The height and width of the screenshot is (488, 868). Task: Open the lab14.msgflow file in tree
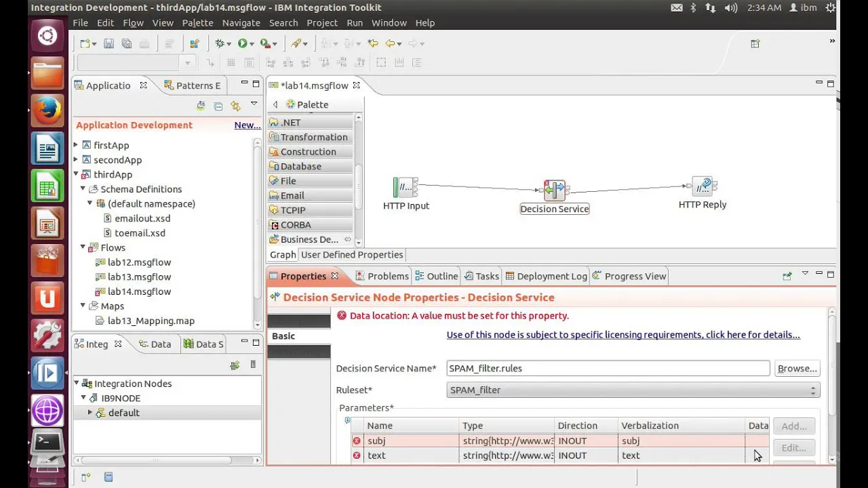139,291
